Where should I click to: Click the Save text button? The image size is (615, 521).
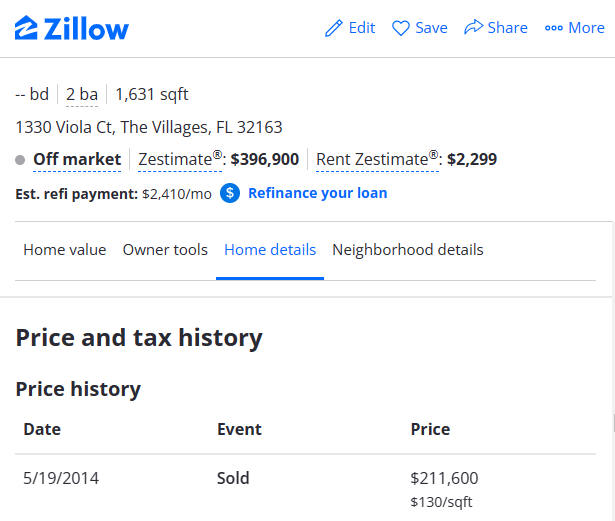pyautogui.click(x=431, y=28)
